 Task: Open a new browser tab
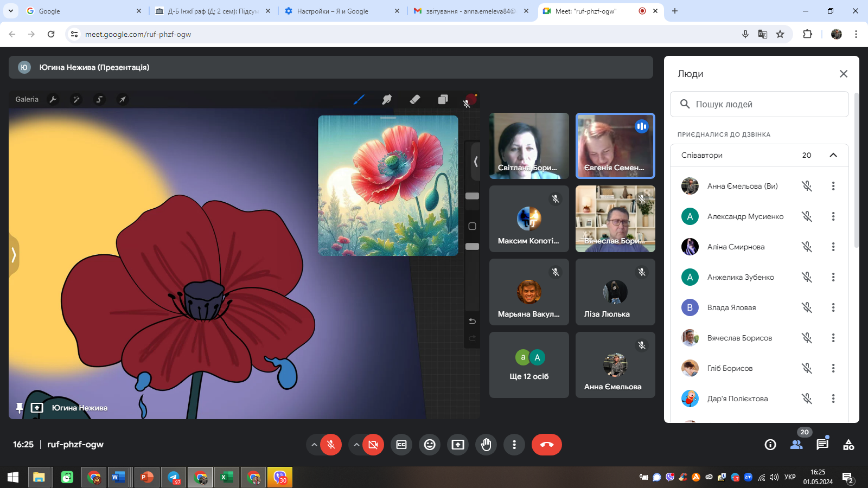675,11
